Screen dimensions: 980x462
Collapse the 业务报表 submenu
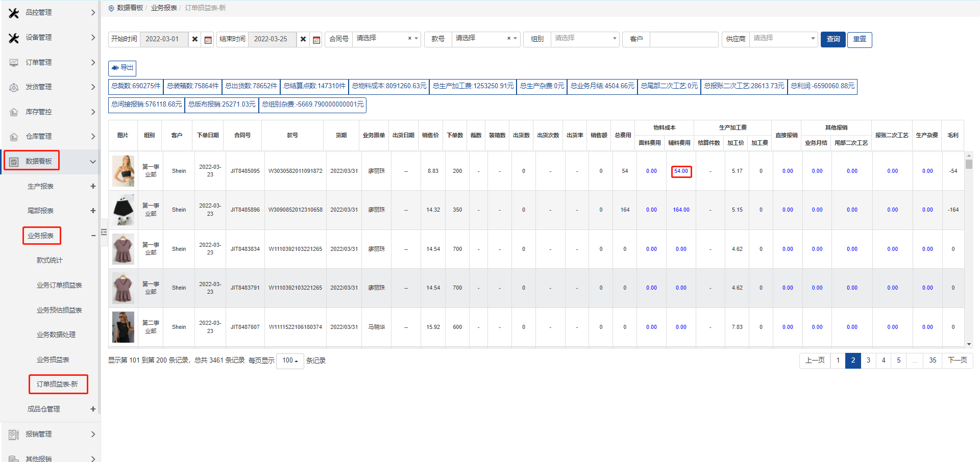coord(93,236)
